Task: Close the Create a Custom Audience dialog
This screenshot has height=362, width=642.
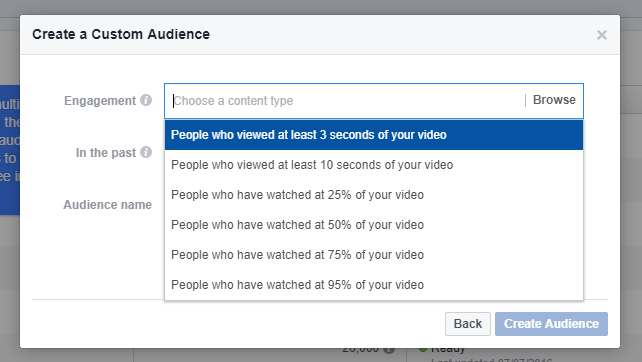Action: tap(601, 35)
